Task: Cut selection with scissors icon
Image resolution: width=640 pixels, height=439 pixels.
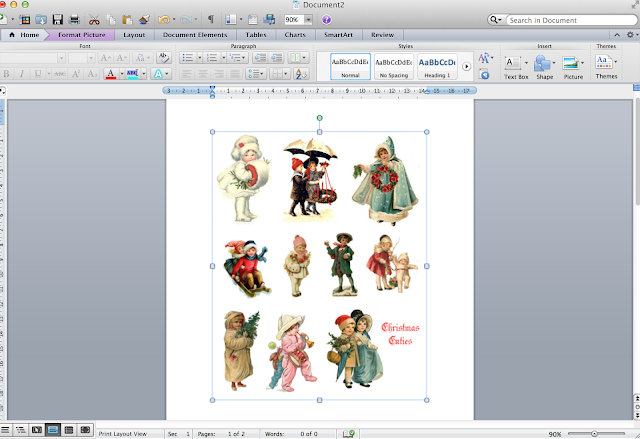Action: point(94,20)
